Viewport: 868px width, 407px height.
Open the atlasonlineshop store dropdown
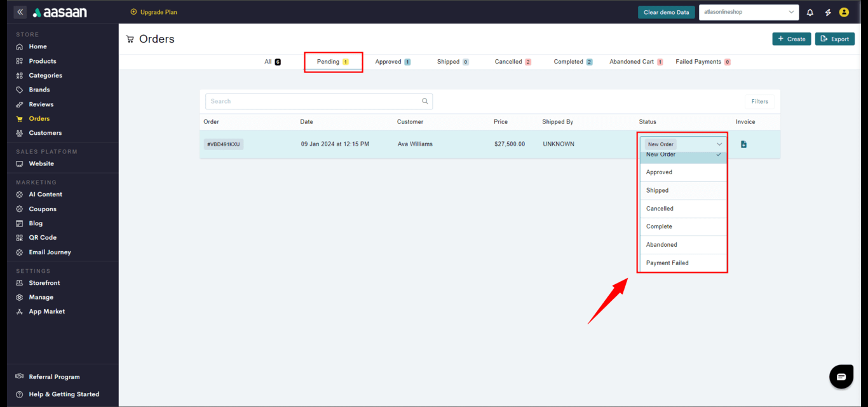point(749,12)
